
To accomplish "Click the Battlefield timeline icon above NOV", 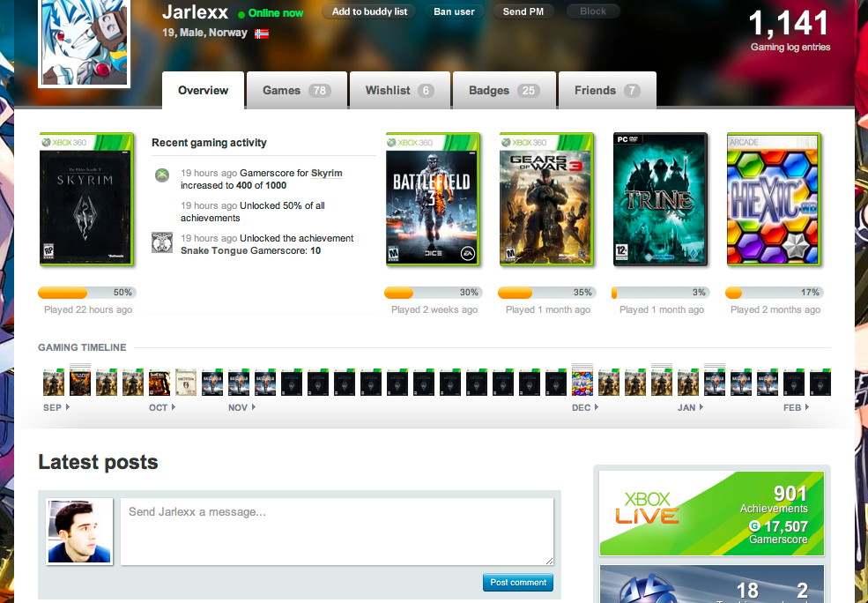I will pyautogui.click(x=239, y=383).
